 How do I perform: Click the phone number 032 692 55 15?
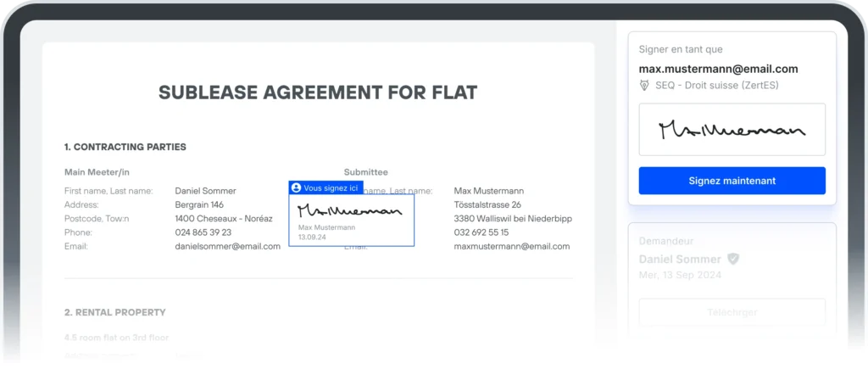click(481, 232)
